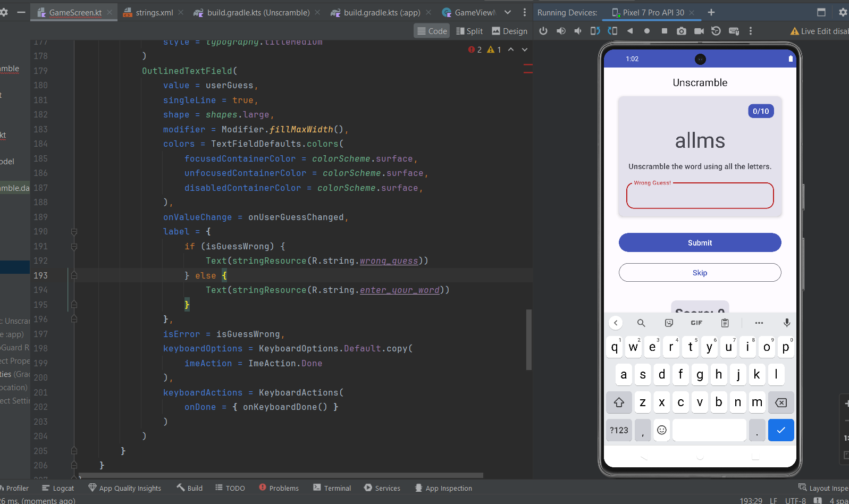Tap the keyboard search magnifier icon
Screen dimensions: 849x504
click(x=641, y=323)
